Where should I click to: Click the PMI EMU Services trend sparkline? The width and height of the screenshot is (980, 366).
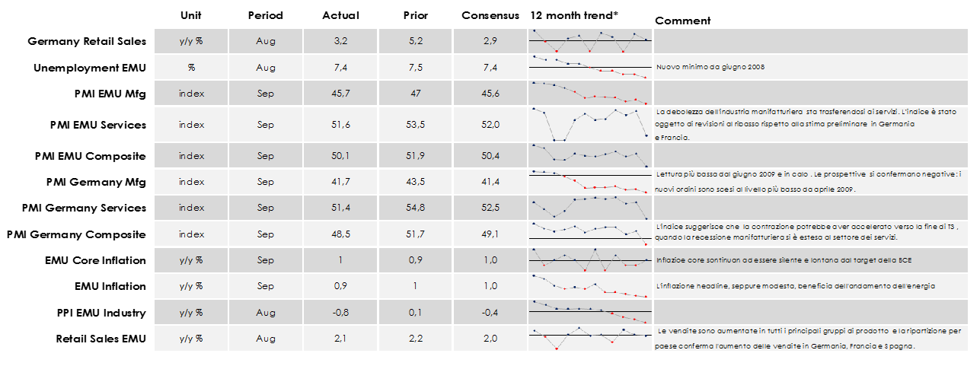pos(590,124)
